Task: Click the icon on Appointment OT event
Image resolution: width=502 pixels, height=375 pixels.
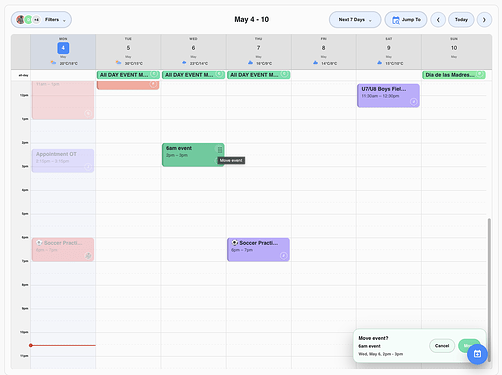Action: click(88, 167)
